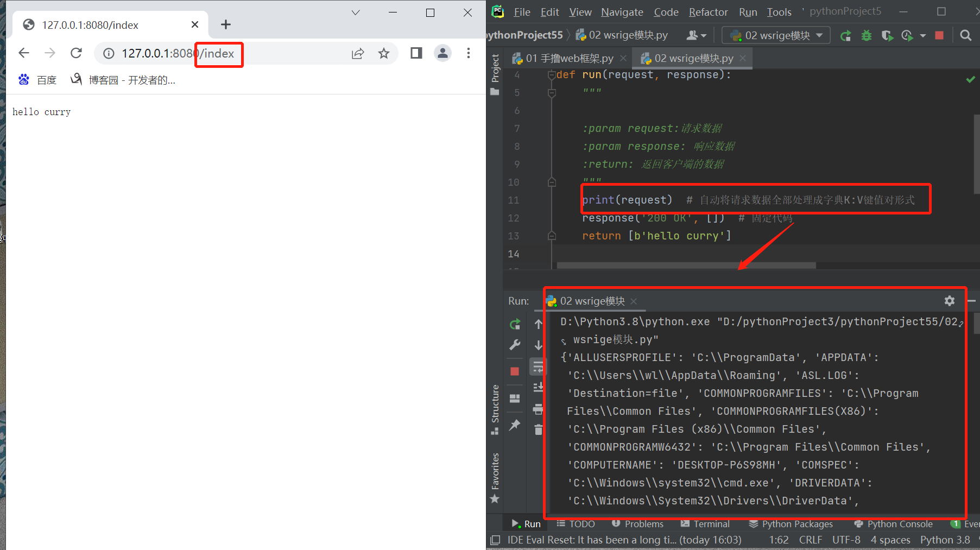Screen dimensions: 980x550
Task: Open the Tools menu
Action: tap(779, 12)
